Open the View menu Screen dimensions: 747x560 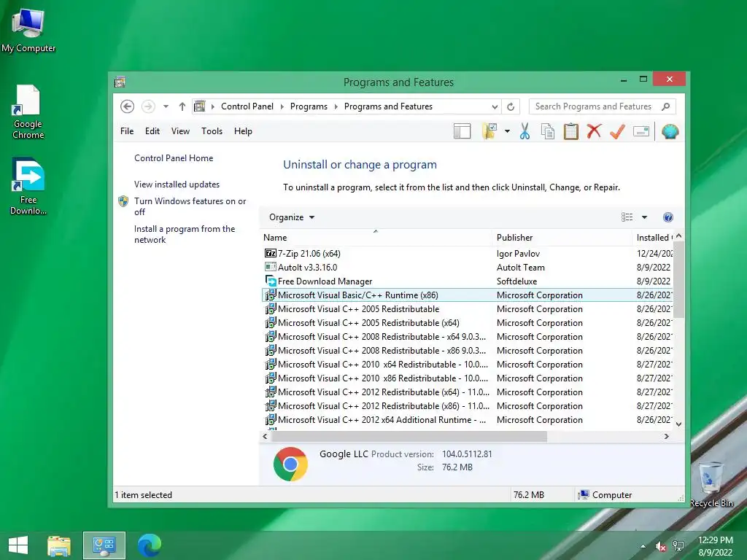[x=181, y=131]
